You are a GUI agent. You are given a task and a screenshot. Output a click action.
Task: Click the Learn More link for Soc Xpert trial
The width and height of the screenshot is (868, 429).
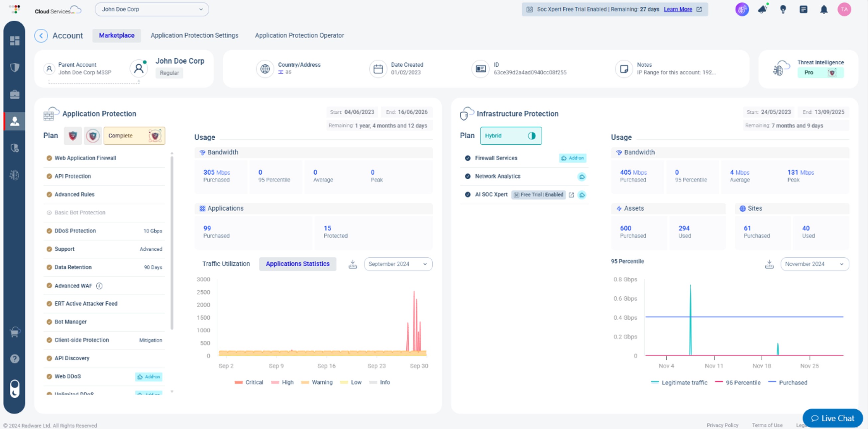pos(678,9)
